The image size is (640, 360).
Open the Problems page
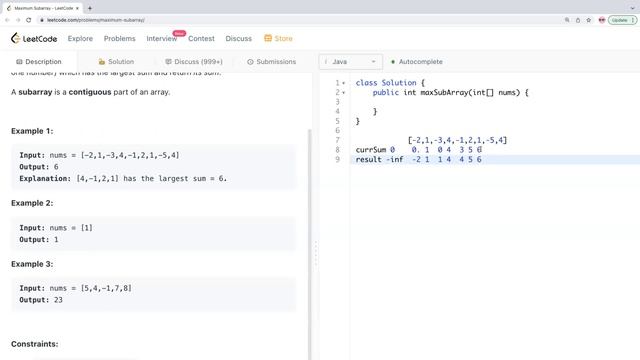click(x=120, y=38)
